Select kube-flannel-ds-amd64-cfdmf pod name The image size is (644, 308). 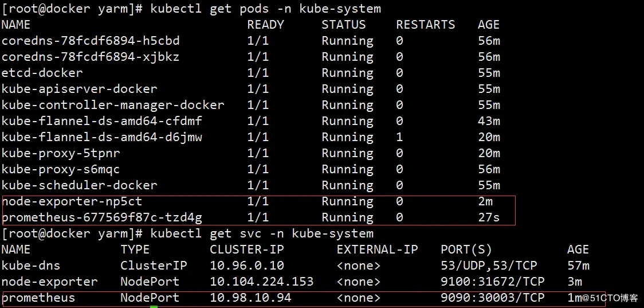[x=102, y=121]
